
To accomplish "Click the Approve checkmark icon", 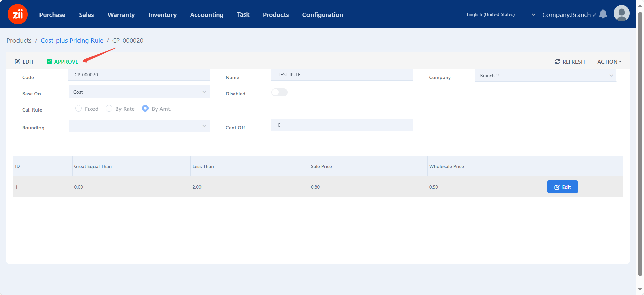I will [49, 62].
